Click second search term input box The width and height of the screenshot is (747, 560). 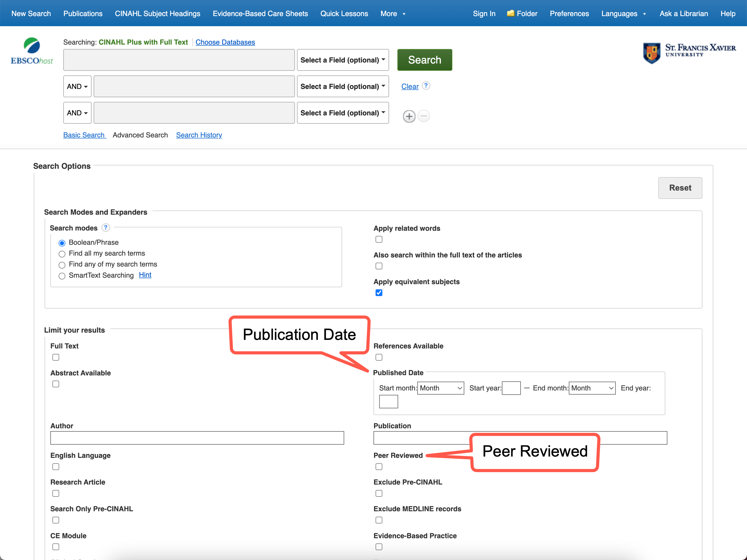coord(194,86)
